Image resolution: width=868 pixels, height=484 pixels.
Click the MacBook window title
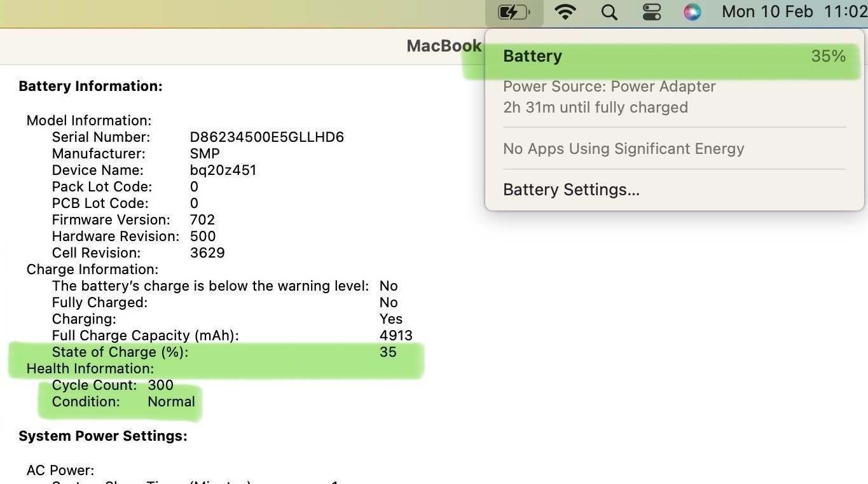[444, 46]
